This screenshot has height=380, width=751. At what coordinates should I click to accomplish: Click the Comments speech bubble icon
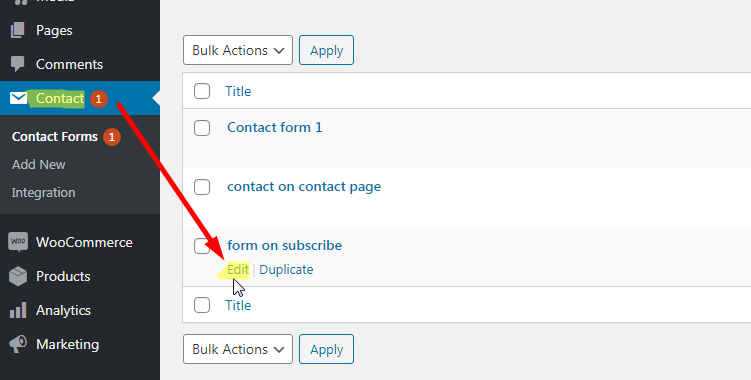pos(18,64)
